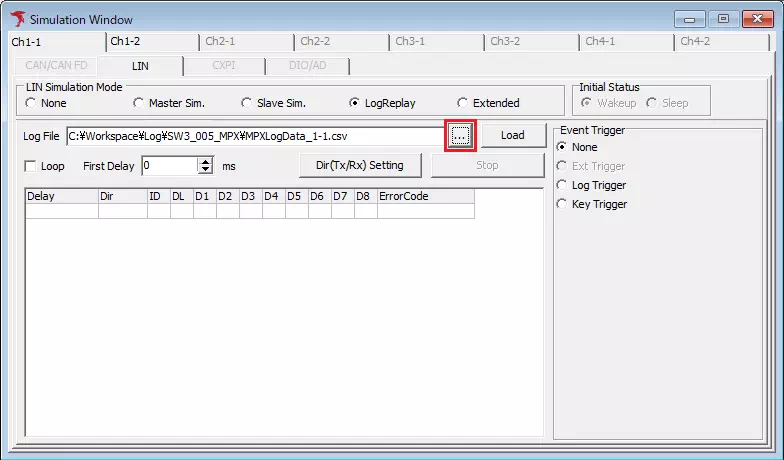Switch to the Ch1-2 channel tab

(125, 42)
